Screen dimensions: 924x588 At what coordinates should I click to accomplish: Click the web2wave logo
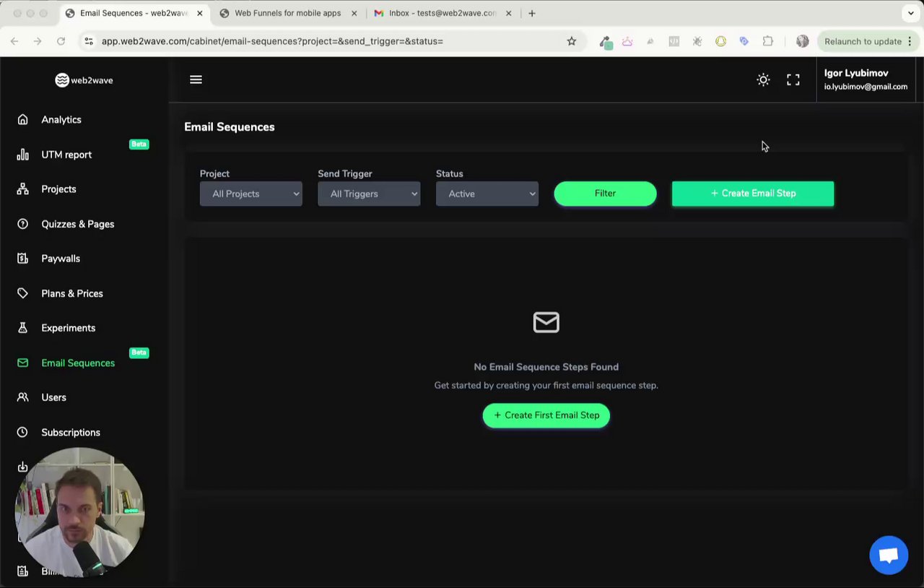click(x=84, y=80)
